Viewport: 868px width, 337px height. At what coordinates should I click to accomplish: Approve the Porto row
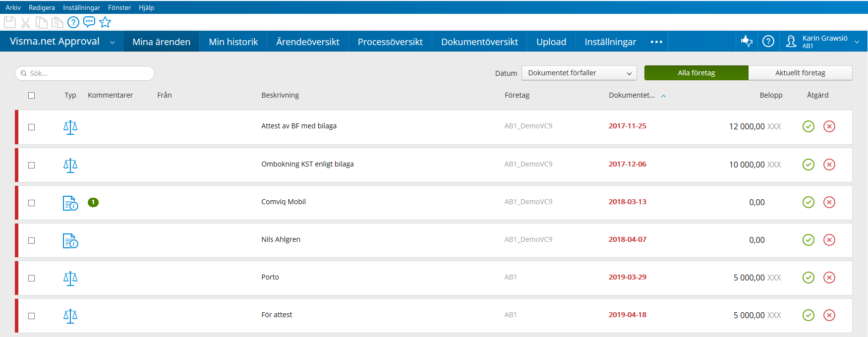(x=809, y=278)
